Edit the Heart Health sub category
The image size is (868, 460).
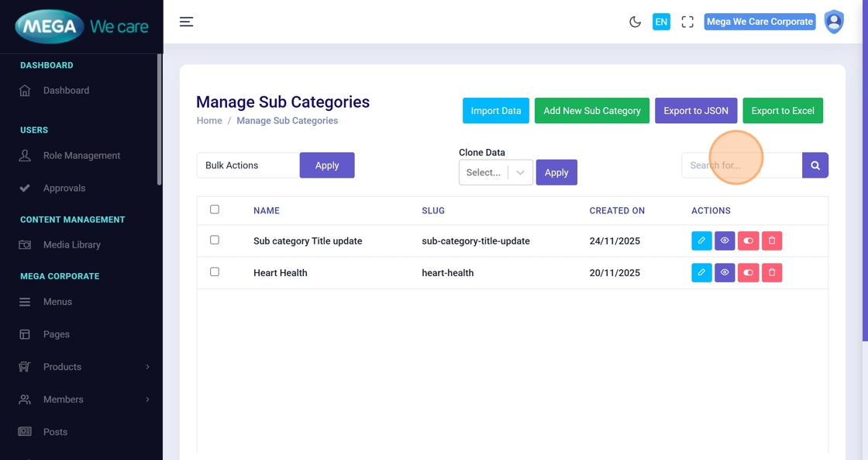pos(701,273)
